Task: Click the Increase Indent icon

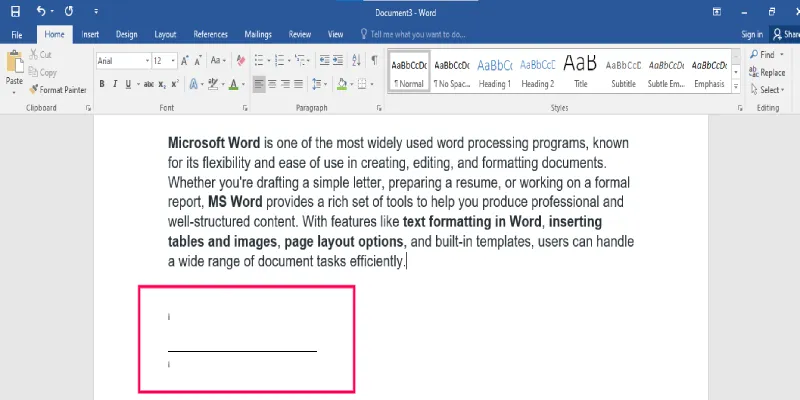Action: tap(338, 61)
